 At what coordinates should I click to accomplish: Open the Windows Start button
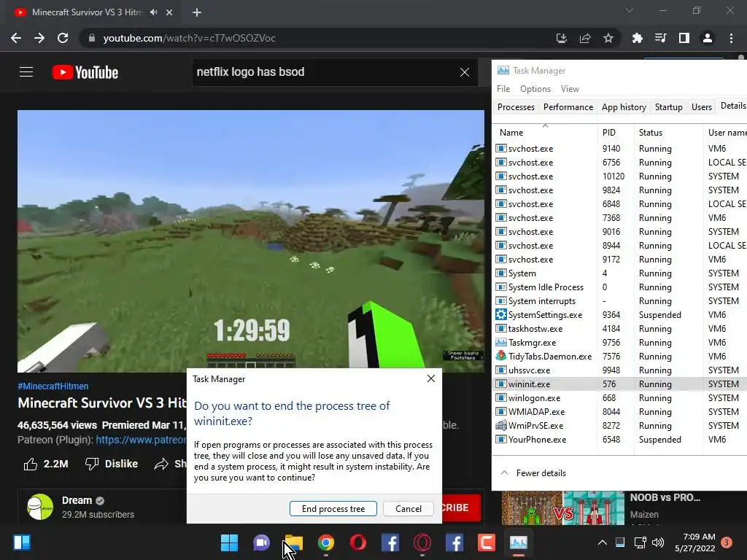click(229, 542)
